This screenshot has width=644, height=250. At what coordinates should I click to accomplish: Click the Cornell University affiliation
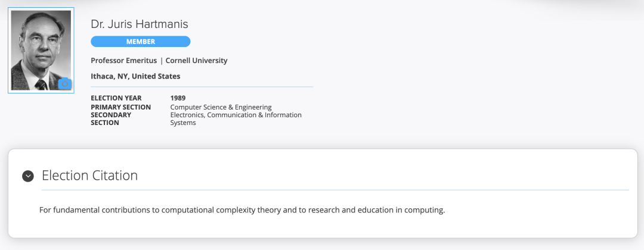tap(196, 61)
